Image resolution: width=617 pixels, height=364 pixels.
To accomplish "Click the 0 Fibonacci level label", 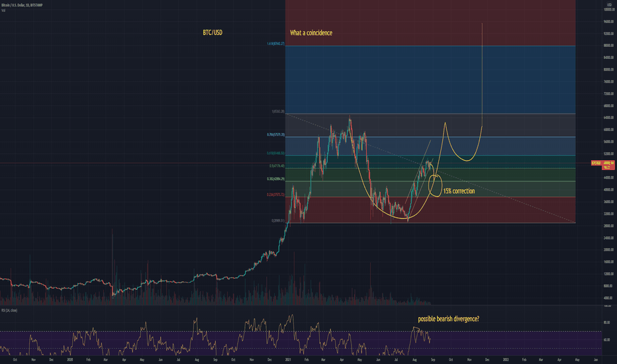I will pos(278,221).
